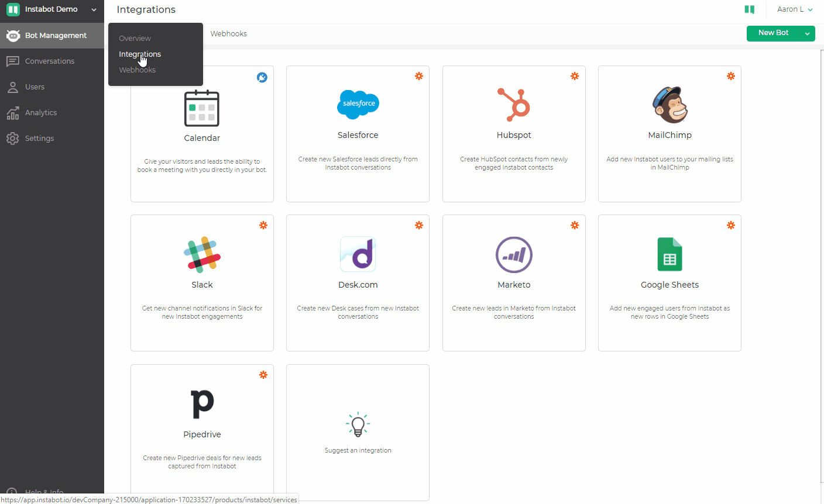Click the MailChimp card title

pyautogui.click(x=670, y=136)
